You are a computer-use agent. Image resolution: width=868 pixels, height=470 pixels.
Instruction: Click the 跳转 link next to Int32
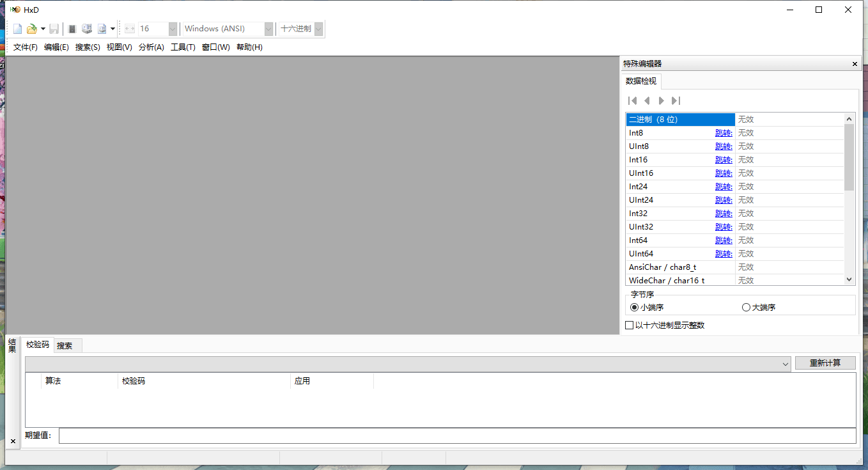tap(724, 214)
